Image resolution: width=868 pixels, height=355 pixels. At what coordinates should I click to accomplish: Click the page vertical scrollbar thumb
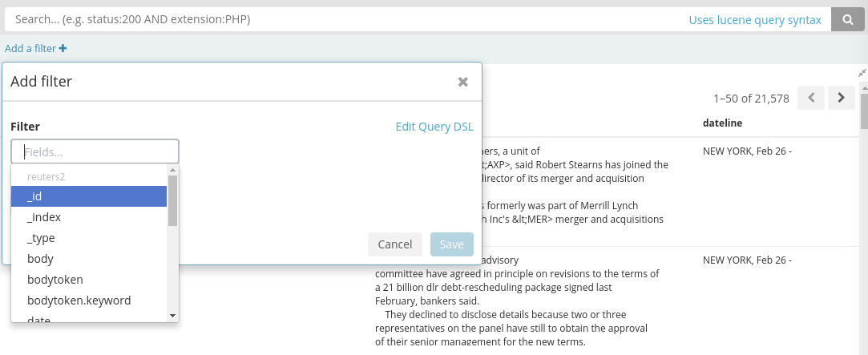click(864, 111)
